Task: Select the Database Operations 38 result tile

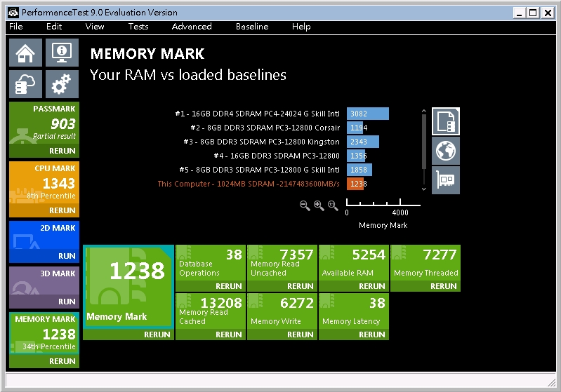Action: (211, 263)
